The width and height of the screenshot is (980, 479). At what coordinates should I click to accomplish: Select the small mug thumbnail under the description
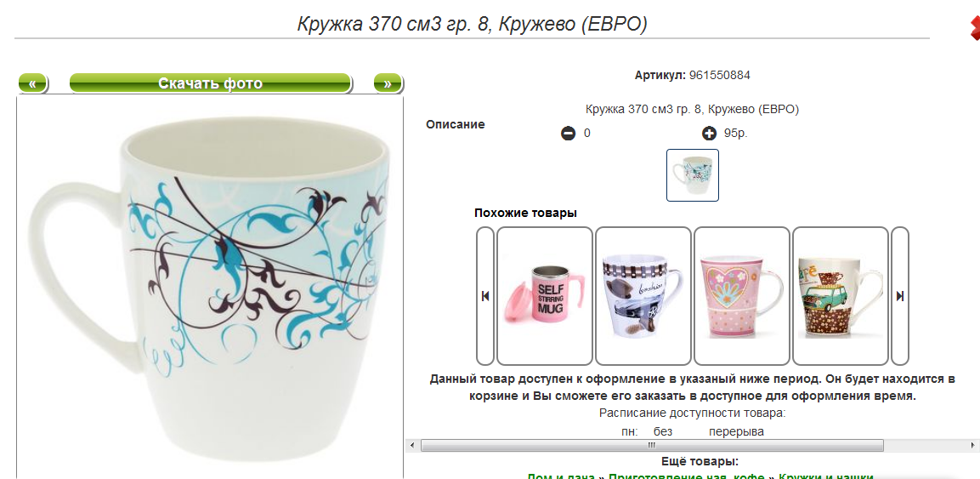point(693,175)
